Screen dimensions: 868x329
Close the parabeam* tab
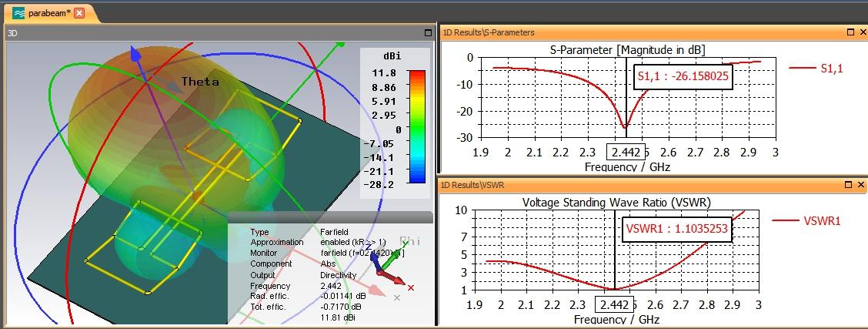pyautogui.click(x=79, y=13)
